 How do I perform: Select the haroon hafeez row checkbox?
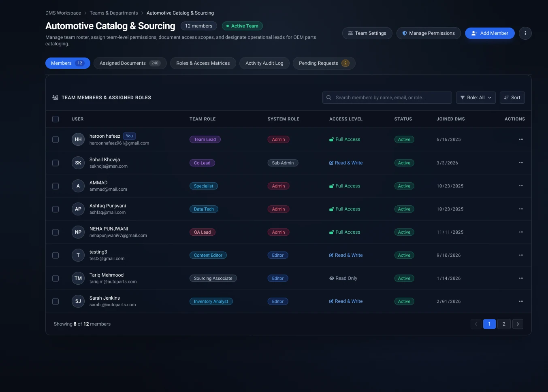tap(55, 139)
